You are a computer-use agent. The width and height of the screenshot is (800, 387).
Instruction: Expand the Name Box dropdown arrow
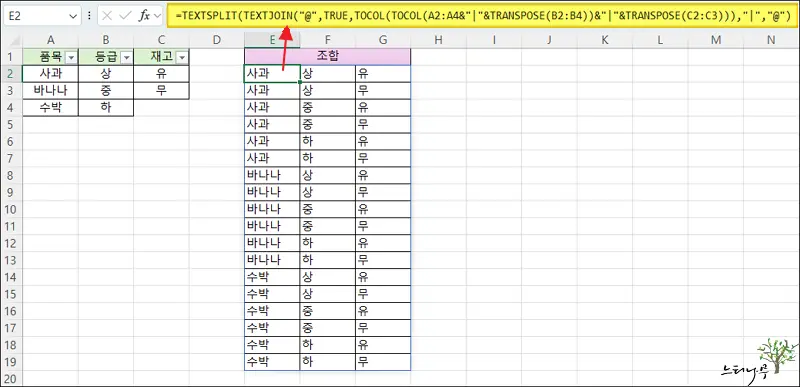tap(72, 16)
